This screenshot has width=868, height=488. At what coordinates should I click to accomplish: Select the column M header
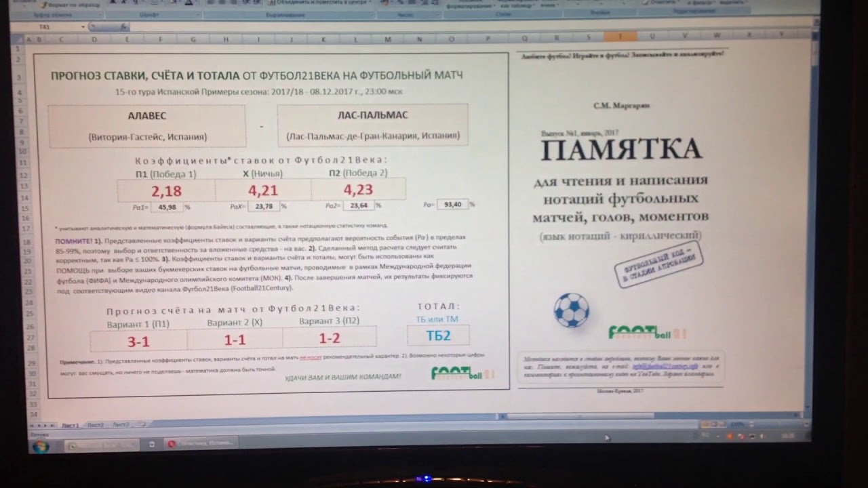(x=387, y=39)
